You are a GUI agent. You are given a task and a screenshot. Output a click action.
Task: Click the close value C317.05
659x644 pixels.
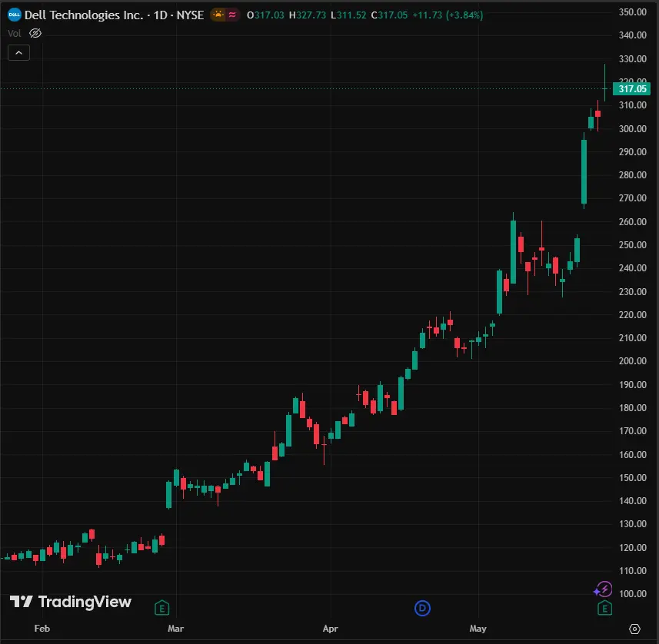coord(389,15)
